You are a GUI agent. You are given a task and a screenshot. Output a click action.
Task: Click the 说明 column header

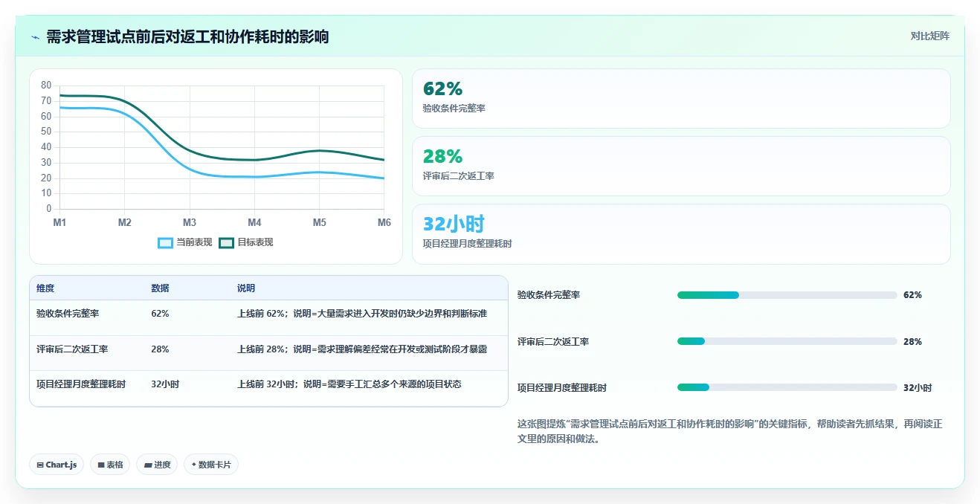click(x=246, y=288)
